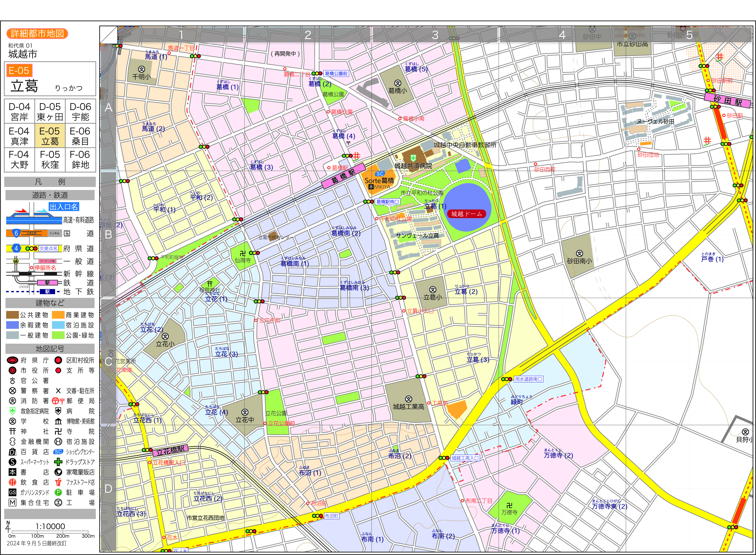
Task: Click the orange 商業建物 legend swatch
Action: [58, 315]
